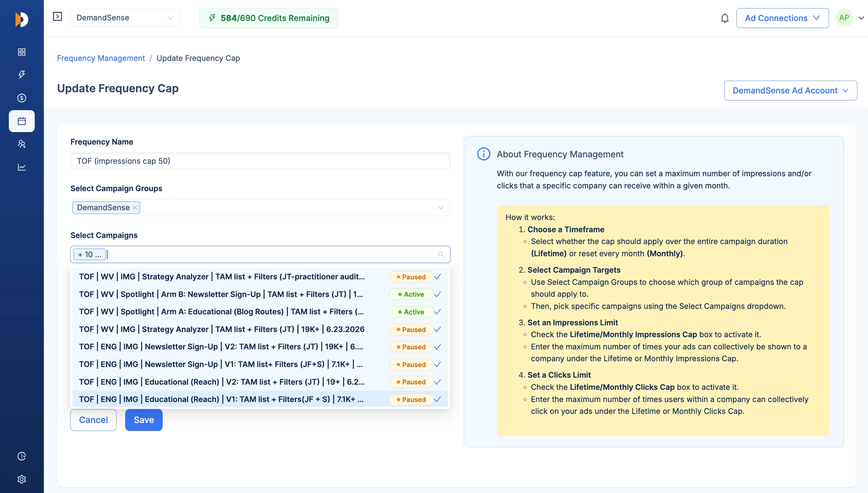Open the DemandSense Ad Account dropdown

point(790,90)
